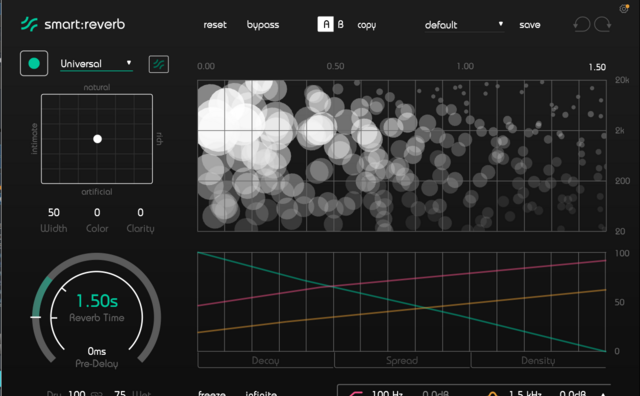Select the Decay tab
The height and width of the screenshot is (396, 640).
[265, 360]
